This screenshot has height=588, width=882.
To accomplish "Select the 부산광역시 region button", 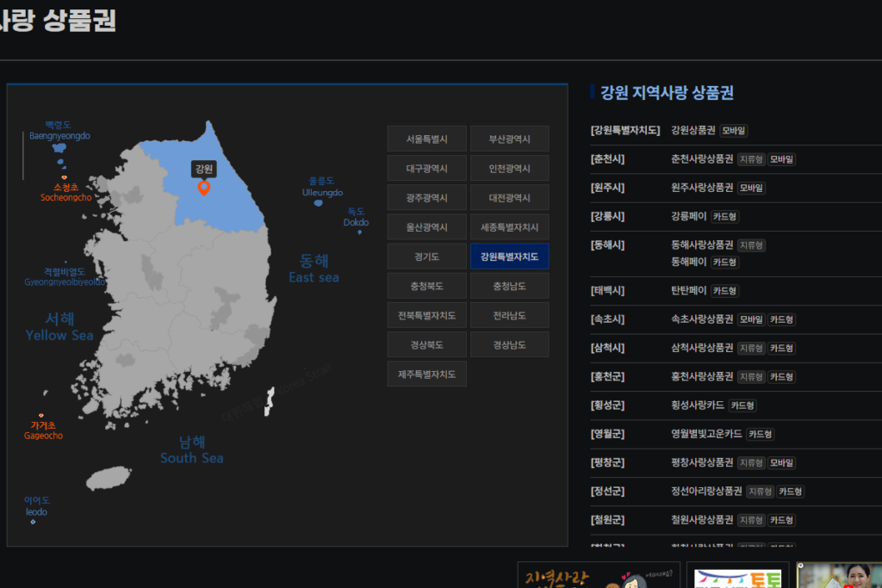I will click(x=510, y=139).
